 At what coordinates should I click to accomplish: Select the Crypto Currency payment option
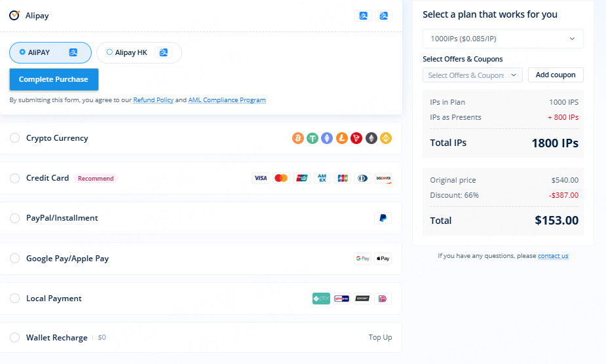(15, 138)
